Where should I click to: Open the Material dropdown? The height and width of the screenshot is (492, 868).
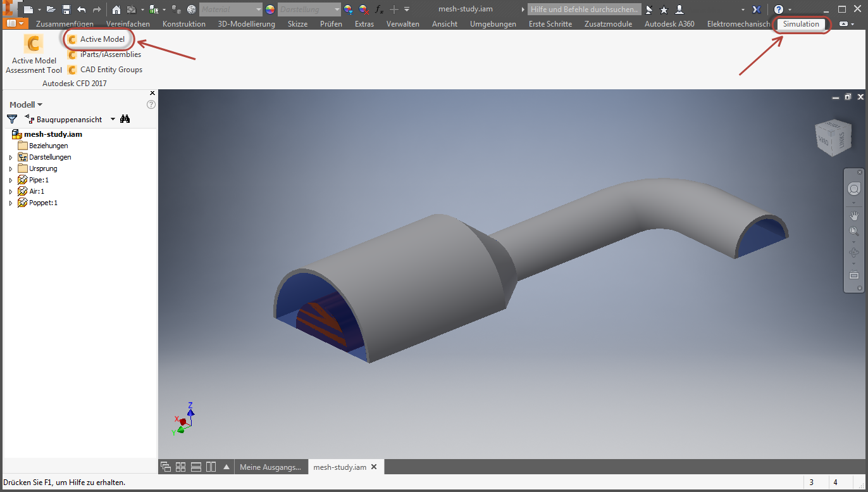coord(230,9)
